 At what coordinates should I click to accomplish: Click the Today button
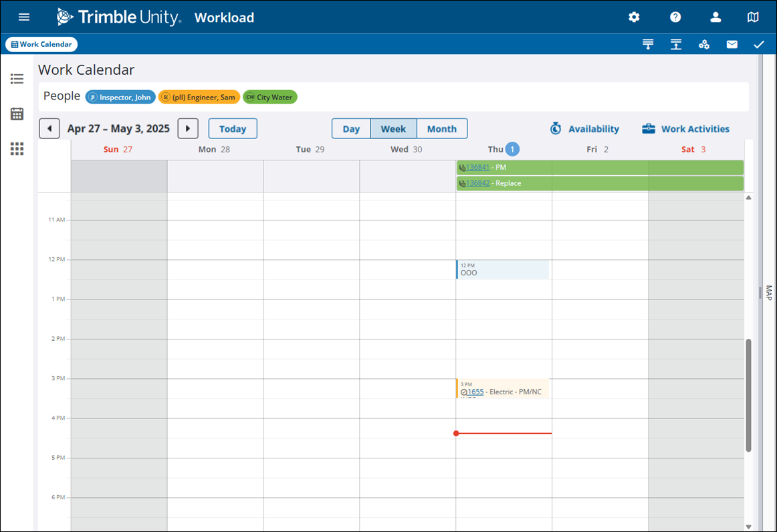tap(233, 129)
